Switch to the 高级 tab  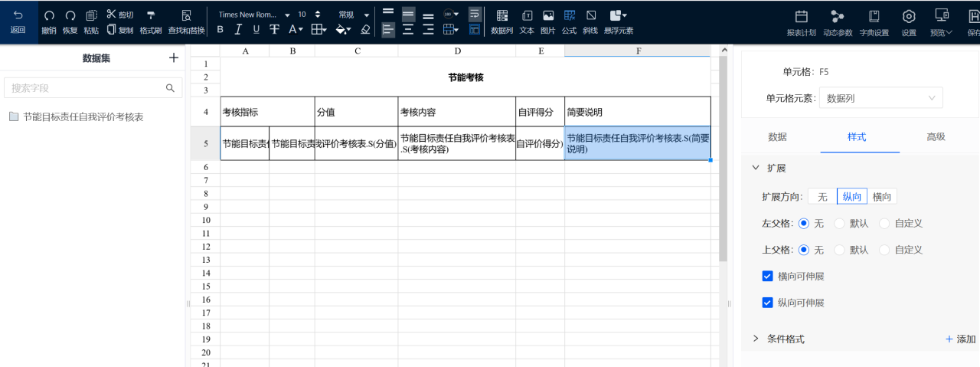point(936,136)
